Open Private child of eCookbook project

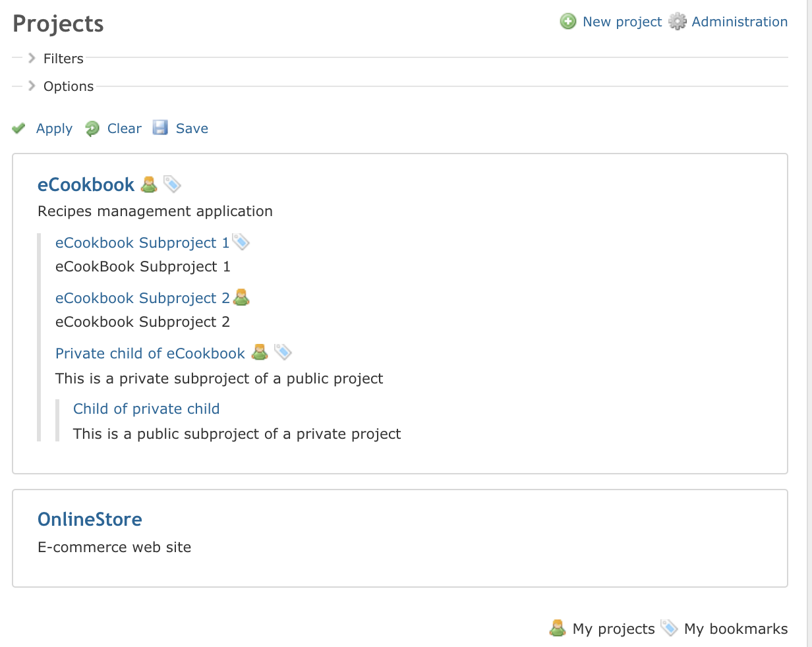(150, 354)
